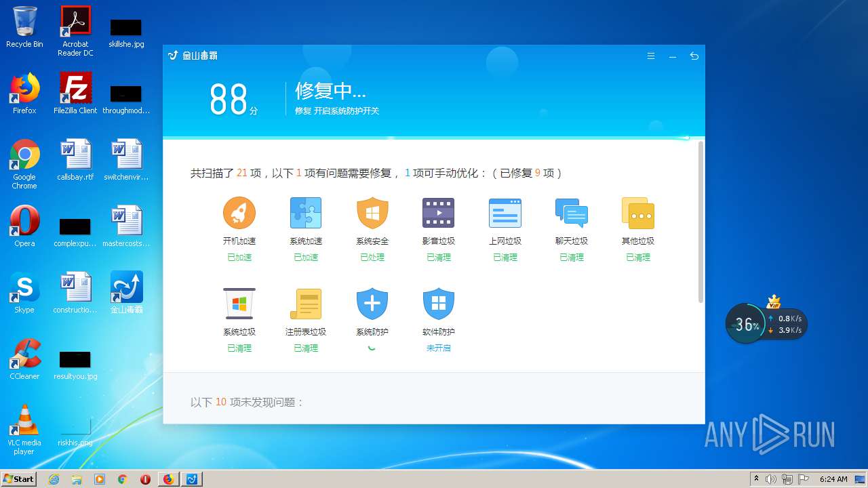868x488 pixels.
Task: Click 已加速 status under 开机加速
Action: click(x=239, y=257)
